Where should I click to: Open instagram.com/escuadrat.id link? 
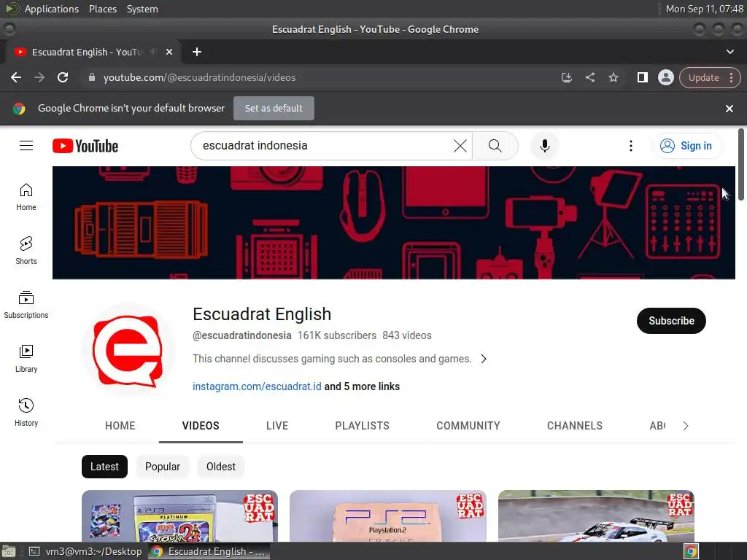[x=257, y=386]
